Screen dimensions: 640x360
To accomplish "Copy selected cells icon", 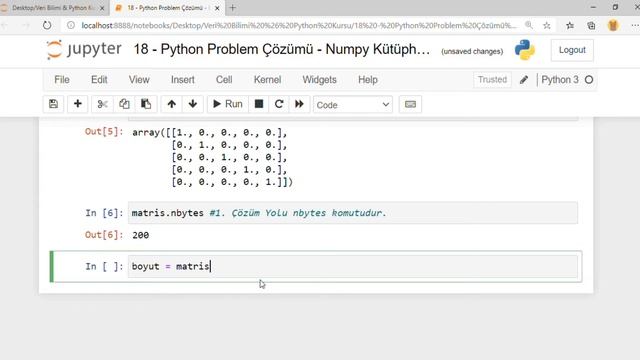I will 124,104.
